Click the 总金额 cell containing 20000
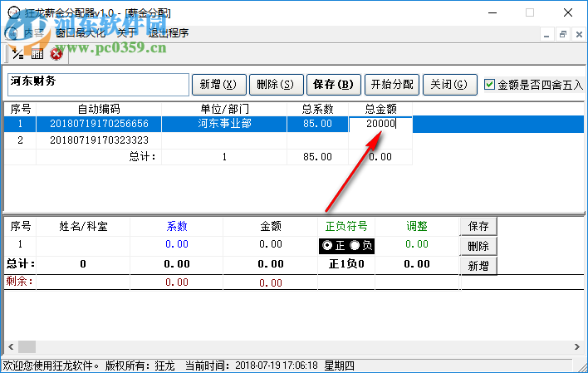 click(x=380, y=124)
